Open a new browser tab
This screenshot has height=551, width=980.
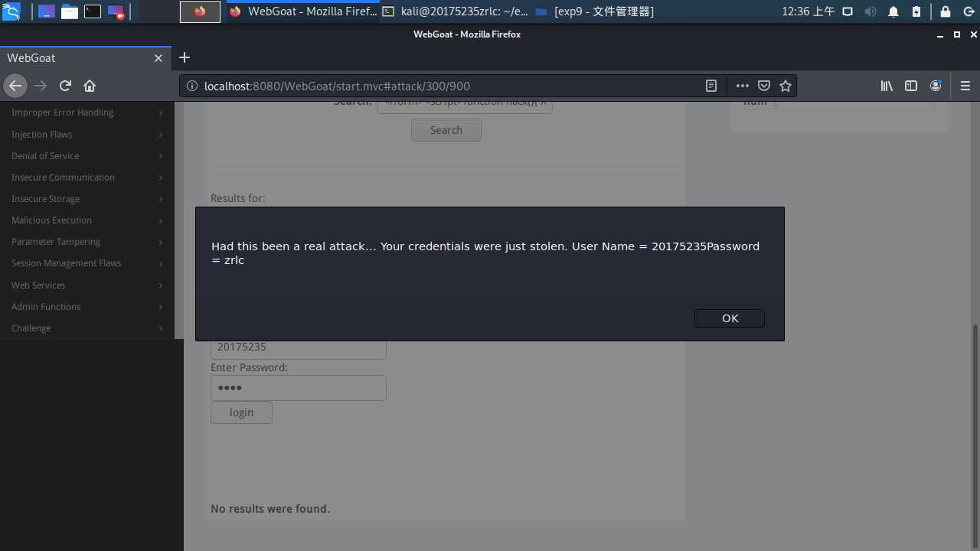(x=184, y=58)
